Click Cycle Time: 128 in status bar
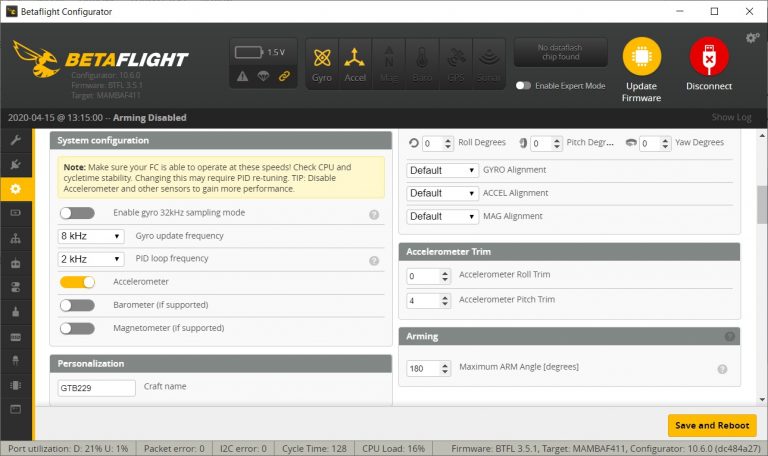 pyautogui.click(x=314, y=449)
